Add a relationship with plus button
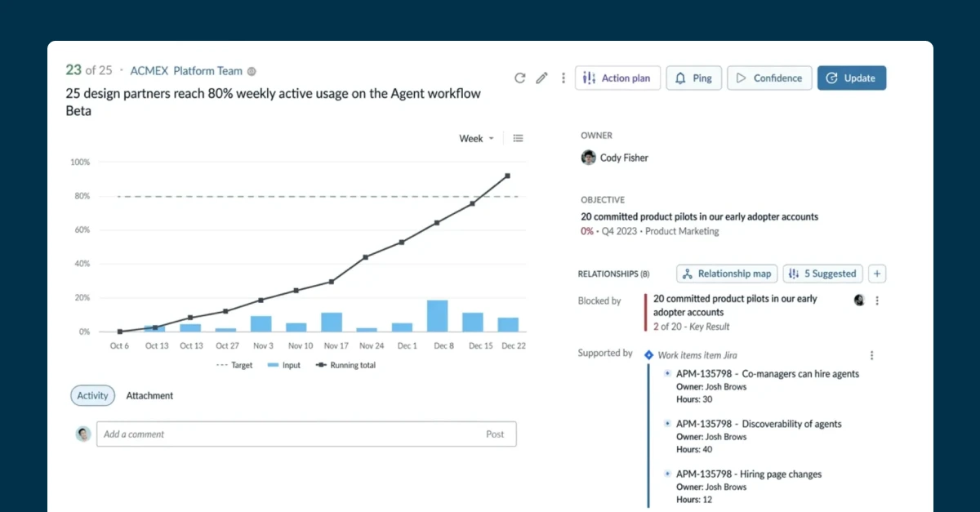This screenshot has height=512, width=980. 877,274
